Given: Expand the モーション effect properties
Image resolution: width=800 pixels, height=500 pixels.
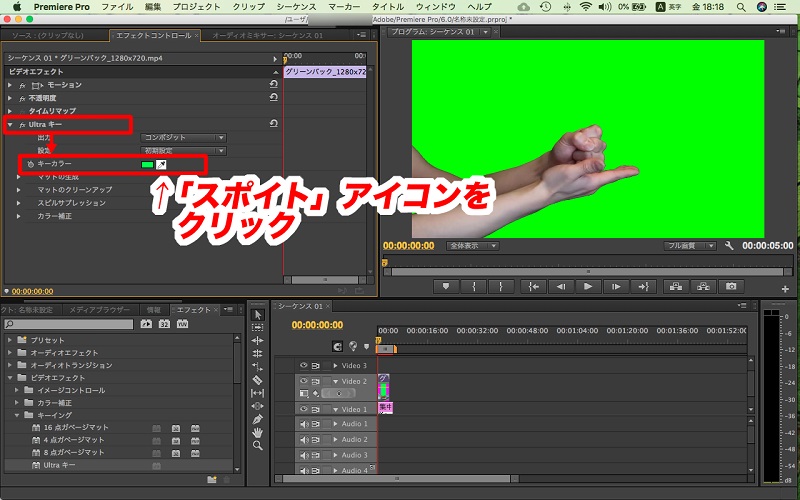Looking at the screenshot, I should pyautogui.click(x=10, y=85).
